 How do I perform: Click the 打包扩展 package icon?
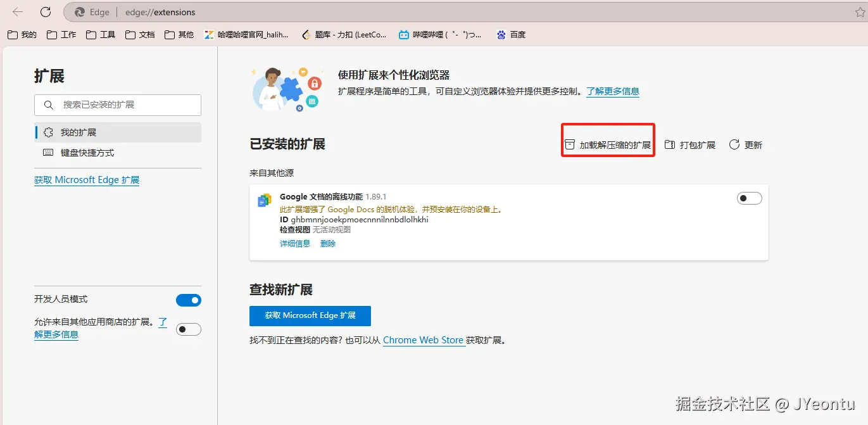[x=670, y=145]
